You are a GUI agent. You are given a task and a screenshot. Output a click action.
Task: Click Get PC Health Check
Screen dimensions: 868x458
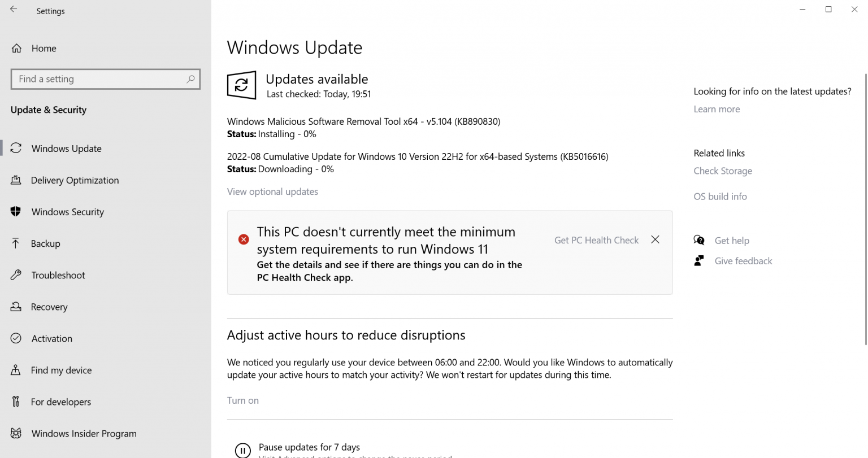(596, 240)
